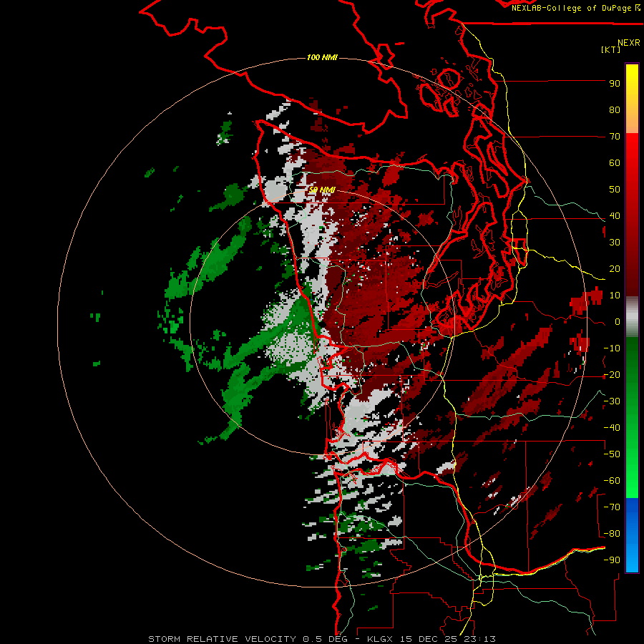Click the NEXLAB-College of DuPage watermark text
This screenshot has height=644, width=644.
pos(575,8)
